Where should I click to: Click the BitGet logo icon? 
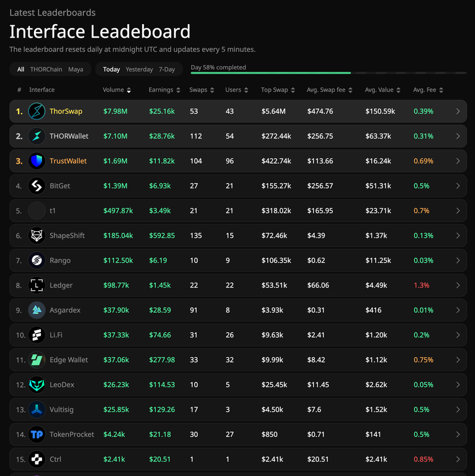(36, 186)
